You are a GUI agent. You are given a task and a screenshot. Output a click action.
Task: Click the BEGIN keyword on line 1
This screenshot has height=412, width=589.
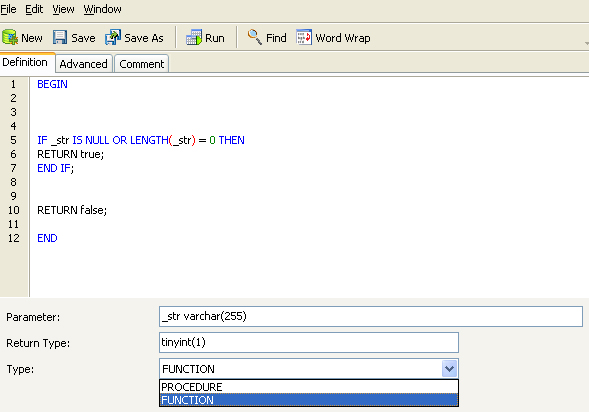point(52,84)
